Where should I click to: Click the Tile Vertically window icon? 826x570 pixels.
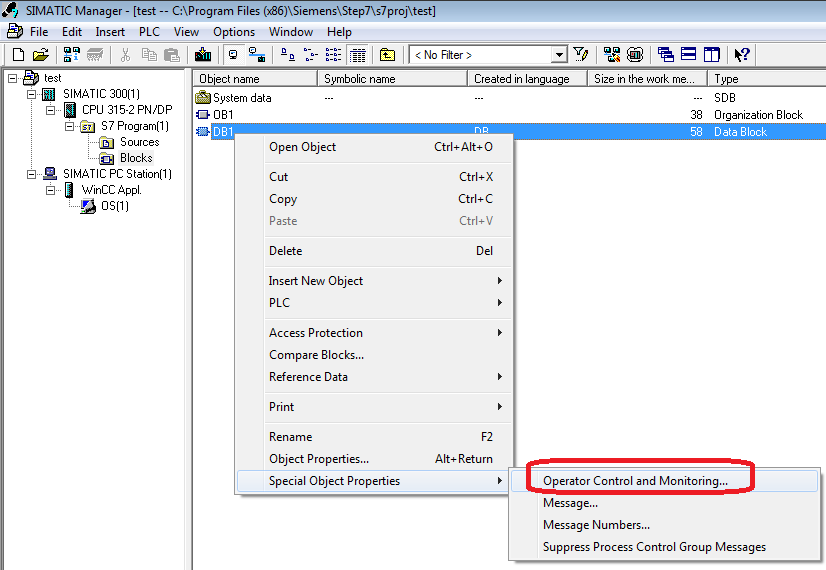712,55
